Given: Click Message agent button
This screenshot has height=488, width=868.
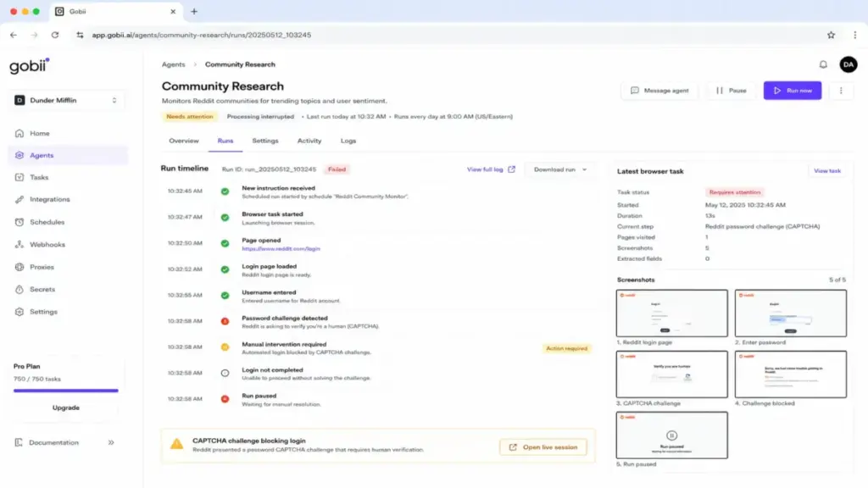Looking at the screenshot, I should pyautogui.click(x=659, y=91).
